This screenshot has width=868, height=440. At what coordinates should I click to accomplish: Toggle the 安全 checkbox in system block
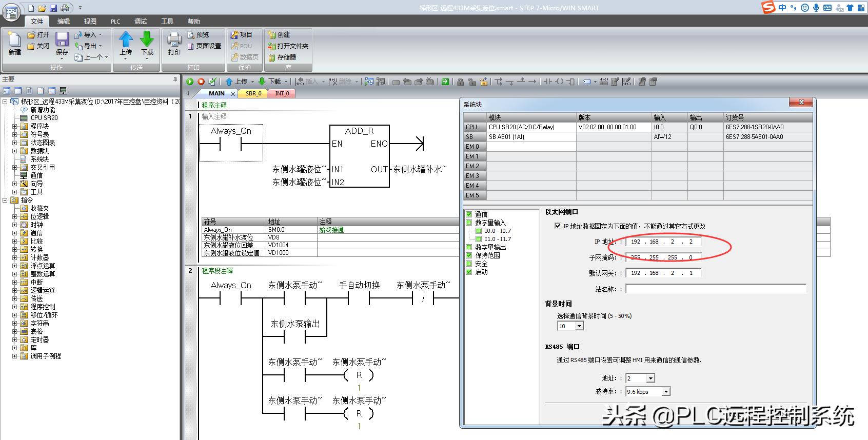pos(469,264)
